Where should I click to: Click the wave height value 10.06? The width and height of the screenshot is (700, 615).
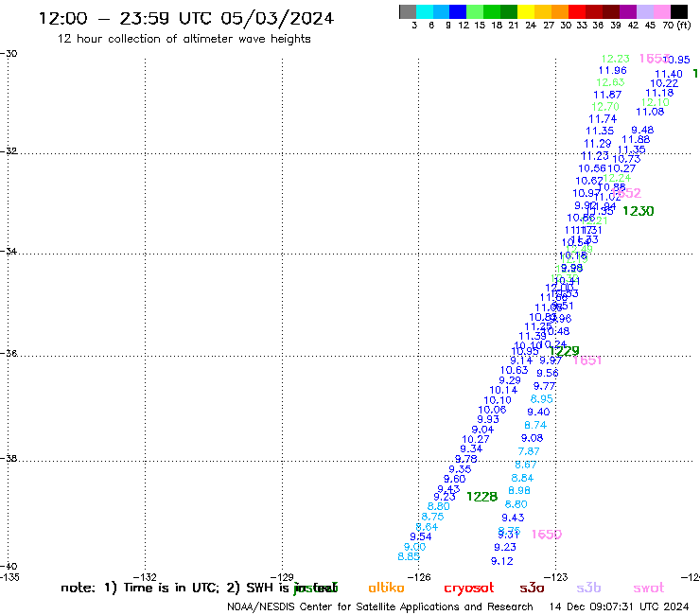[x=492, y=410]
